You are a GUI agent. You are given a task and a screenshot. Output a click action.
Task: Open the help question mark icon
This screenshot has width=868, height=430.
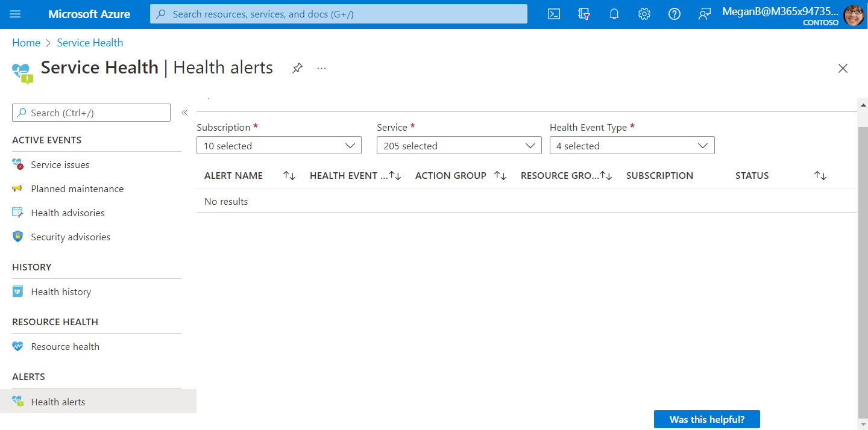click(675, 14)
